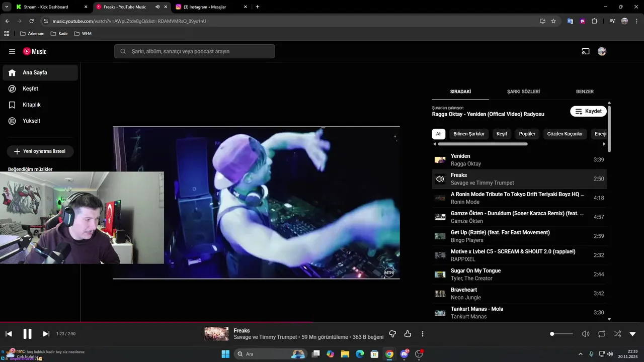Open Keşfet in sidebar
644x362 pixels.
pos(40,88)
